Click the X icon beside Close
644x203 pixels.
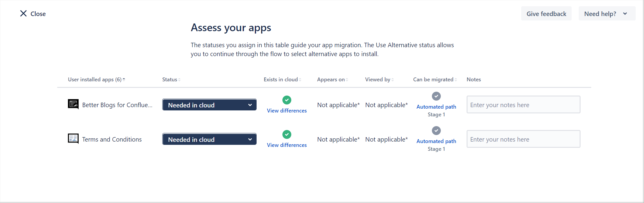(x=23, y=13)
